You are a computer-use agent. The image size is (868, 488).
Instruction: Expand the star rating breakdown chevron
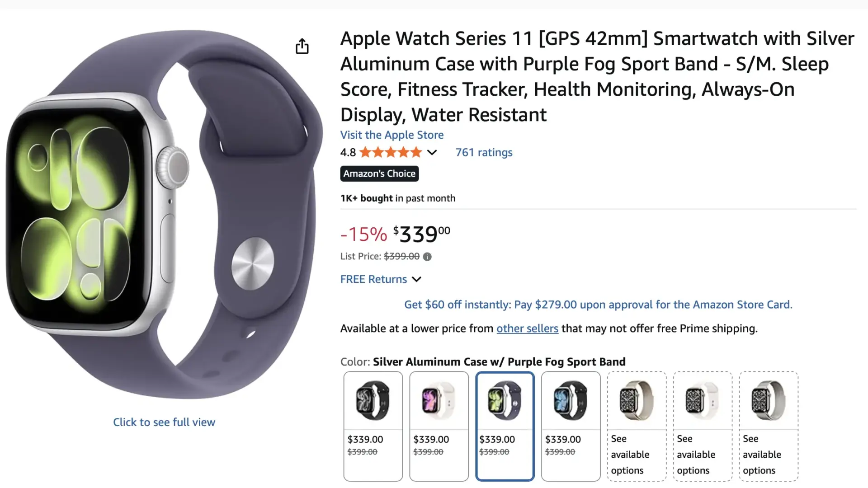point(432,152)
